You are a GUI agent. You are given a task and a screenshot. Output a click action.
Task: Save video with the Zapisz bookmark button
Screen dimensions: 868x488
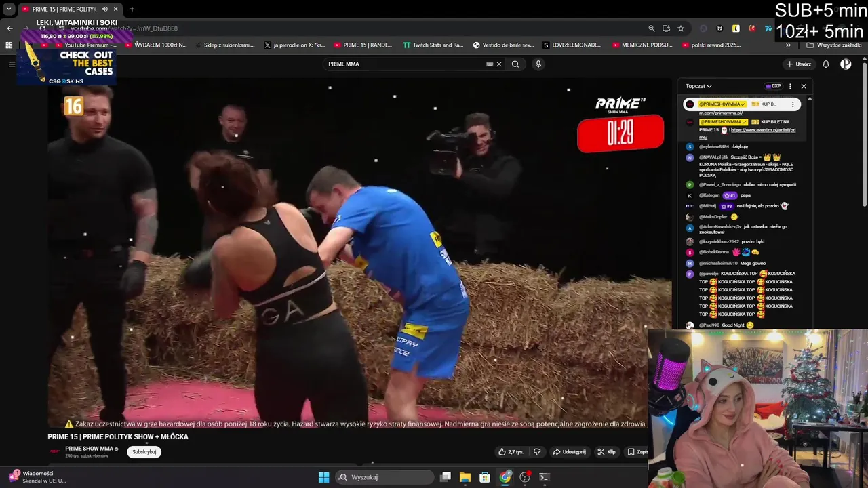coord(636,451)
